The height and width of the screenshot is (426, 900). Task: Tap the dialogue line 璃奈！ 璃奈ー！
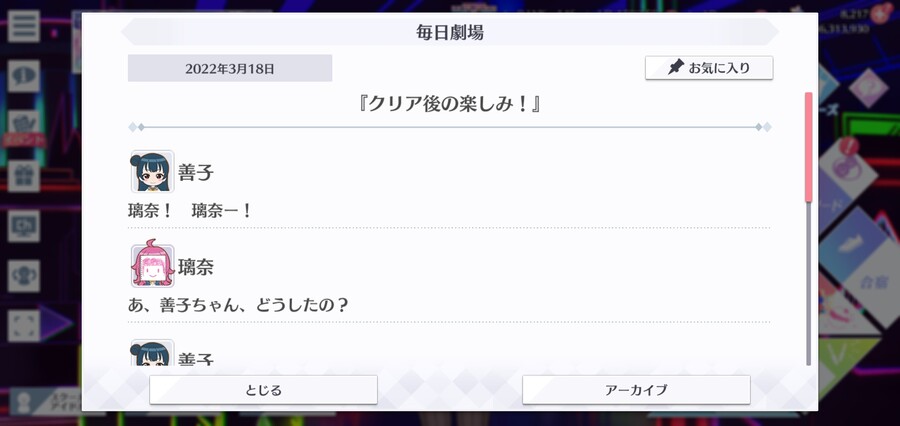click(x=189, y=211)
